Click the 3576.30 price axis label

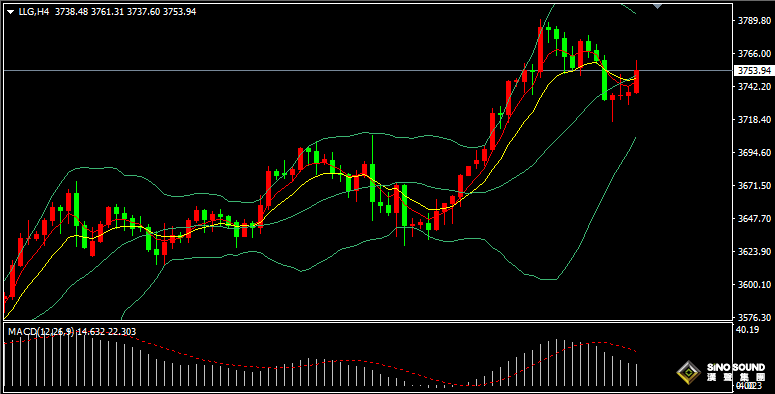point(754,317)
